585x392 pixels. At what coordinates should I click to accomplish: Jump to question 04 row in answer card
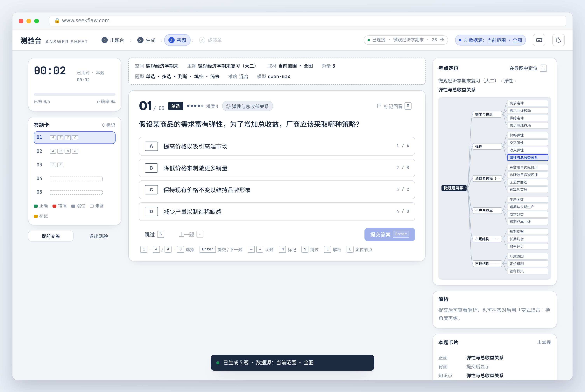point(74,178)
